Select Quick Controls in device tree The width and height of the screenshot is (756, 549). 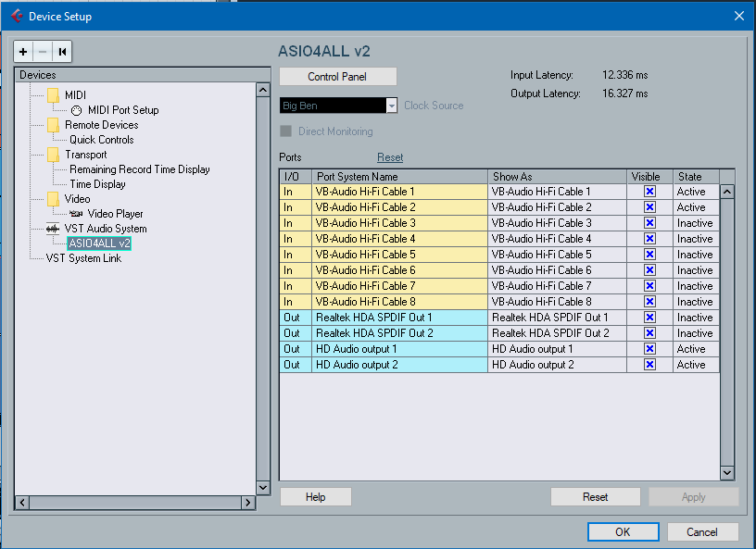click(x=101, y=140)
